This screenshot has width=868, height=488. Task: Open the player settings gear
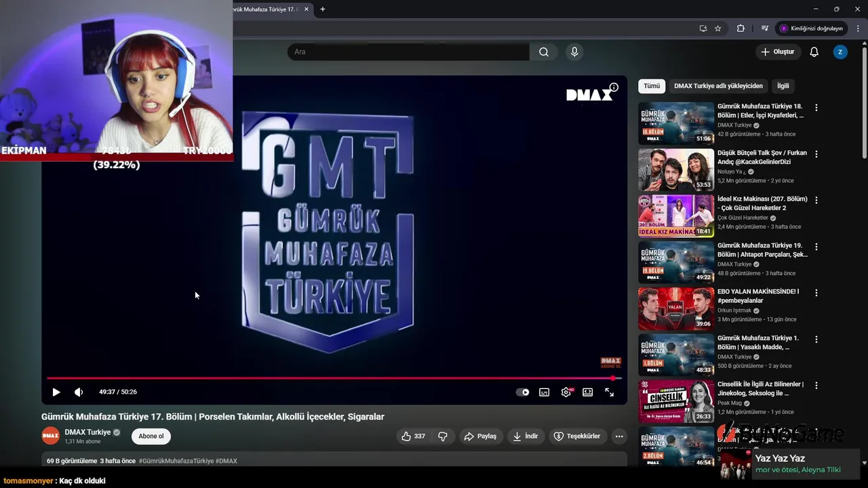pyautogui.click(x=566, y=392)
